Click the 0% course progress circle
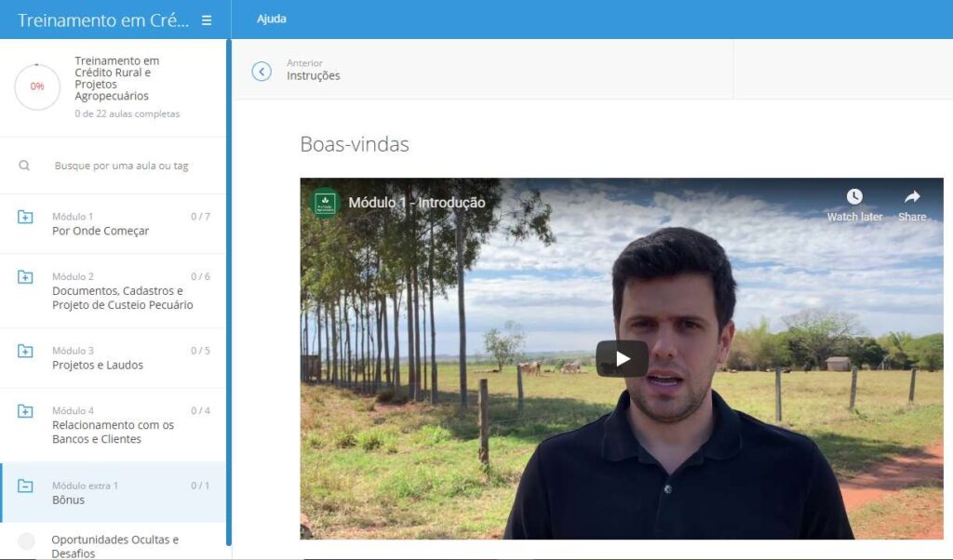This screenshot has height=560, width=953. [x=37, y=87]
